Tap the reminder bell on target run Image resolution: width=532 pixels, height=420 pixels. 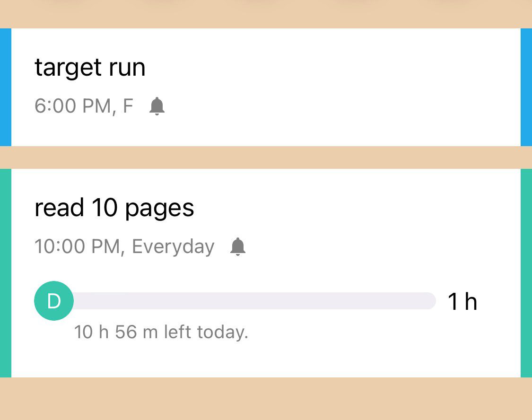pyautogui.click(x=157, y=106)
